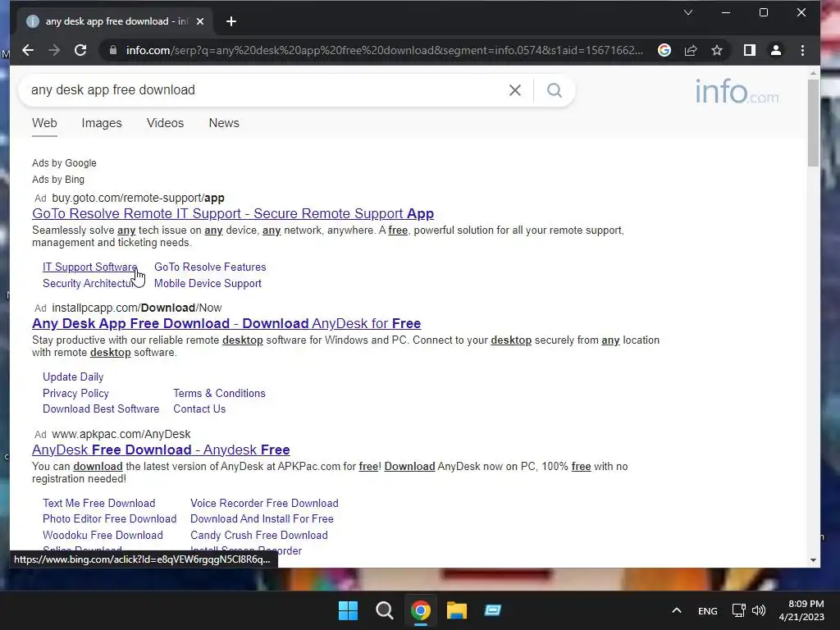
Task: Go back to the previous page
Action: tap(28, 50)
